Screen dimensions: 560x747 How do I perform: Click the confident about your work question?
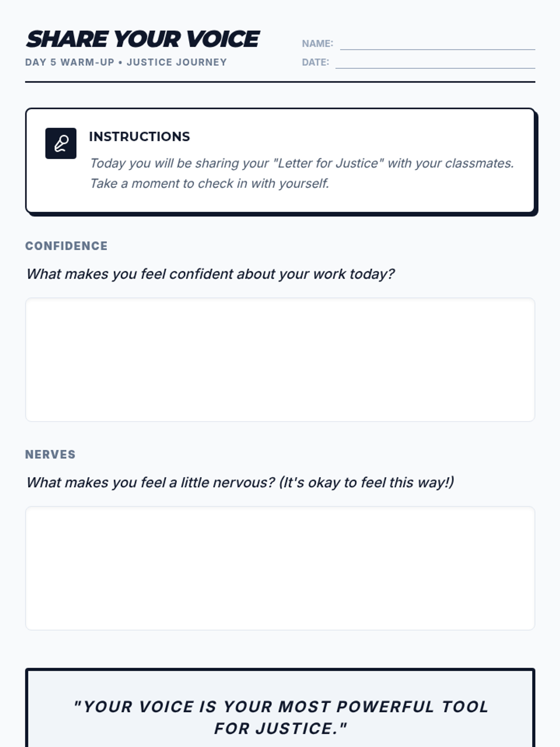click(210, 274)
